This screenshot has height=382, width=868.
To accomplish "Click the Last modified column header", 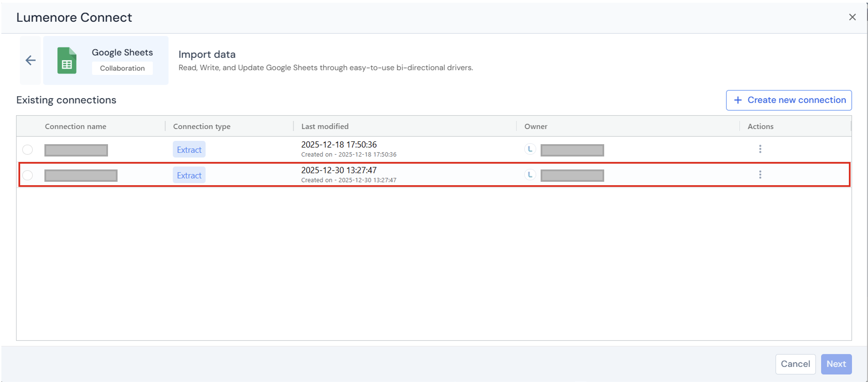I will tap(325, 126).
